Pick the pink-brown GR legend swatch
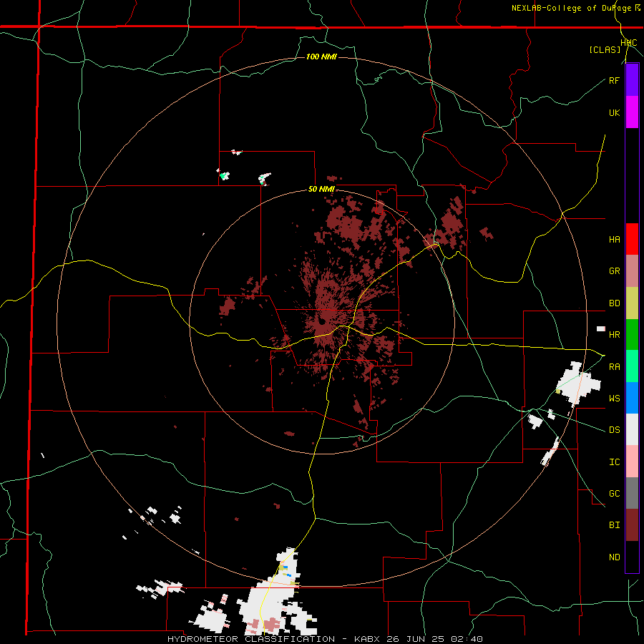 632,271
